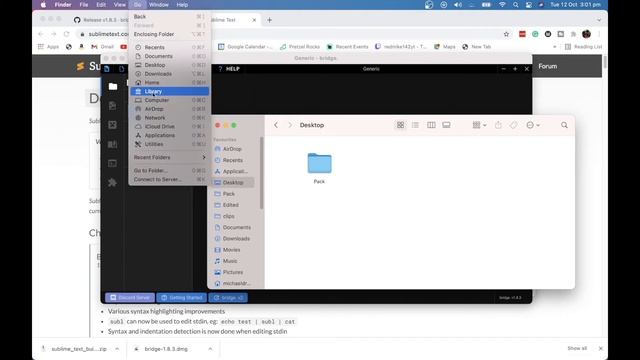Select the Pack folder on the Desktop

coord(319,168)
